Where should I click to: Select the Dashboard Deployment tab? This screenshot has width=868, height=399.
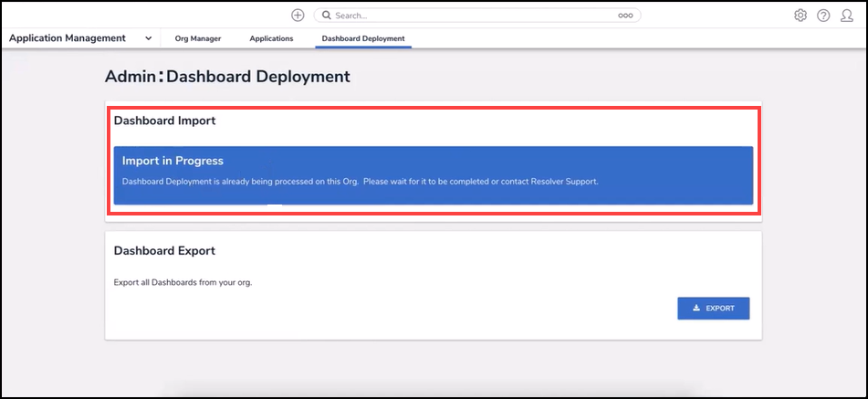363,38
